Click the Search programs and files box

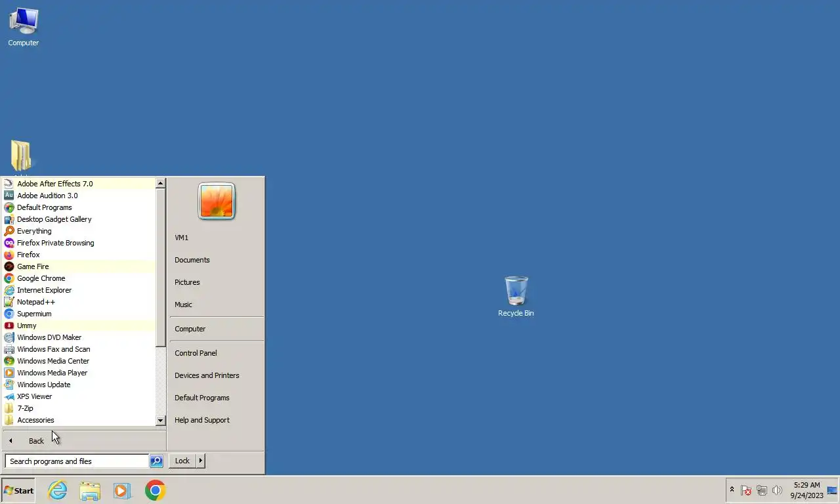77,461
